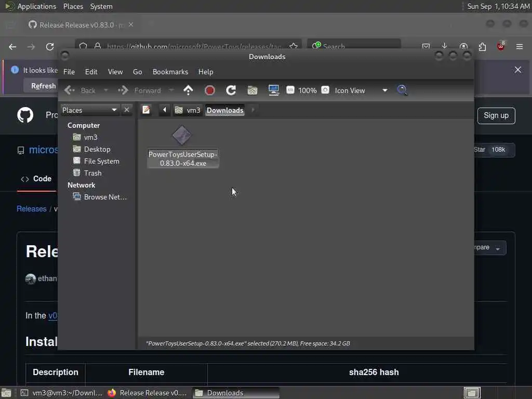Viewport: 532px width, 399px height.
Task: Open Firefox hamburger menu
Action: pyautogui.click(x=520, y=46)
